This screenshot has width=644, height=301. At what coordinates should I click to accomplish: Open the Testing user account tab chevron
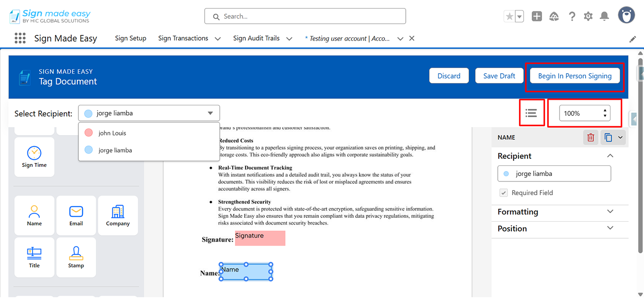[x=400, y=39]
